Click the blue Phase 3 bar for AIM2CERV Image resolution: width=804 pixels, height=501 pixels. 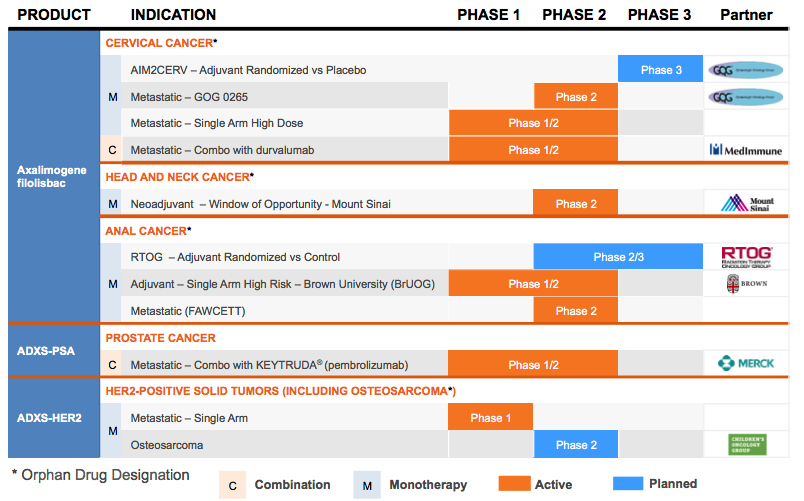pyautogui.click(x=661, y=70)
